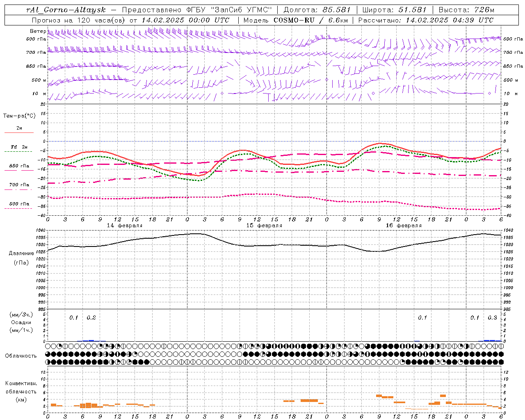The image size is (525, 420).
Task: Click the (км) unit under convective cloud label
Action: coord(21,399)
